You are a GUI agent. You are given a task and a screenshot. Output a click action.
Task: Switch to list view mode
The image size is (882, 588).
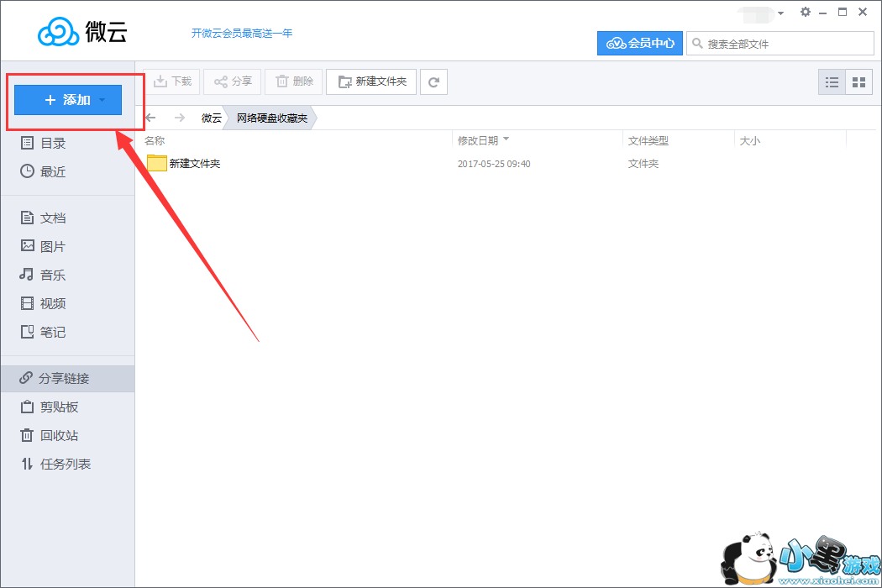pos(832,82)
